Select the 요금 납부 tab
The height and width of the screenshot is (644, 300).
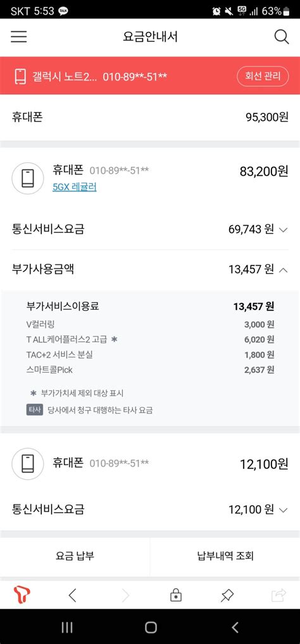click(75, 557)
